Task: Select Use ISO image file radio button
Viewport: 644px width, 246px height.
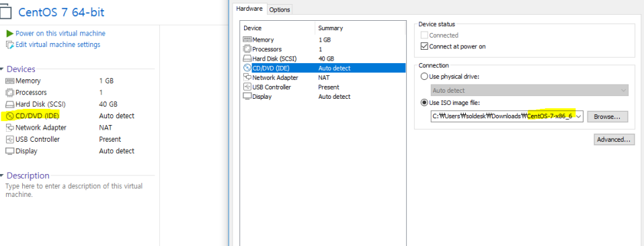Action: point(424,103)
